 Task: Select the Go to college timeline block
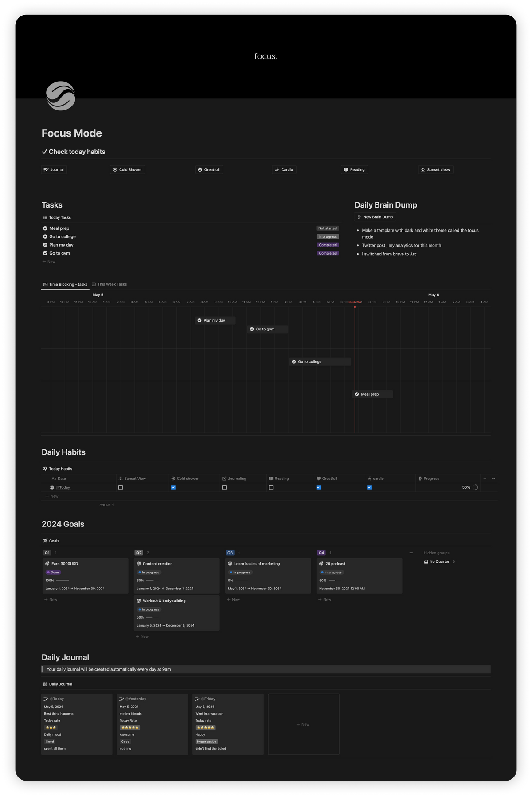pyautogui.click(x=320, y=361)
